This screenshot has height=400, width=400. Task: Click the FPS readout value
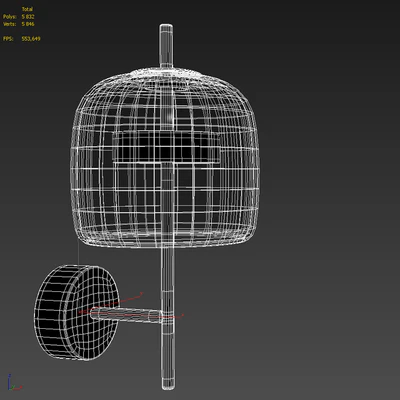(31, 39)
